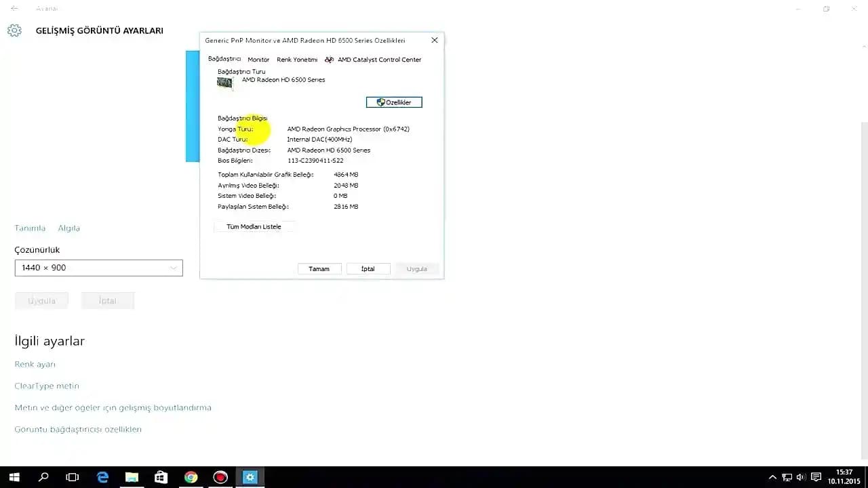Expand hidden icons in the system tray
Image resolution: width=868 pixels, height=488 pixels.
[x=773, y=476]
